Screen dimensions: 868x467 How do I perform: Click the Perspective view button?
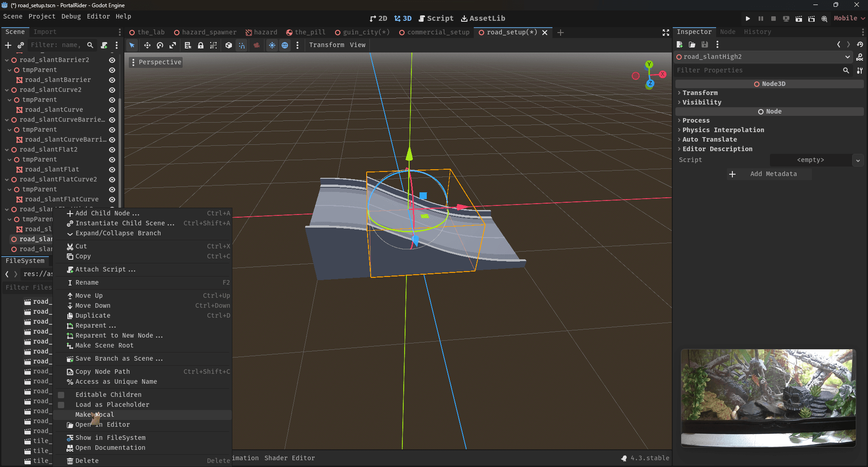[156, 62]
